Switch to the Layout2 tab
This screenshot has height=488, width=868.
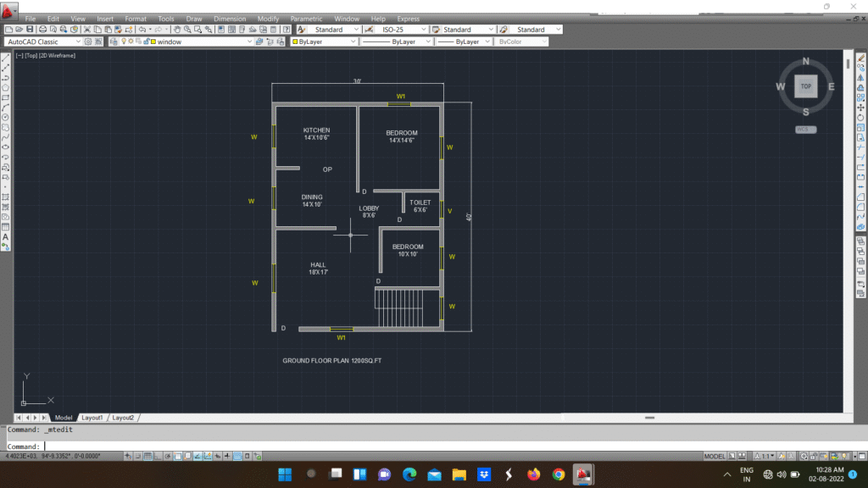pyautogui.click(x=123, y=418)
